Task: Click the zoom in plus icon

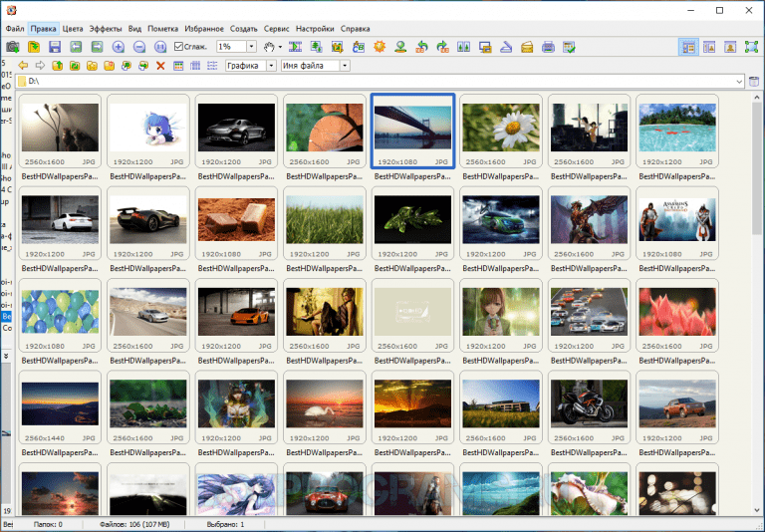Action: tap(119, 47)
